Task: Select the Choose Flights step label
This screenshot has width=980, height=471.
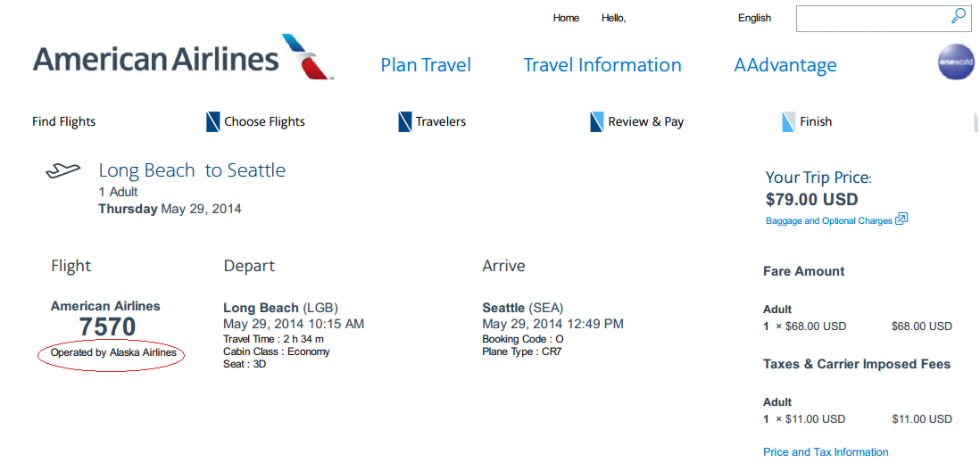Action: click(x=264, y=121)
